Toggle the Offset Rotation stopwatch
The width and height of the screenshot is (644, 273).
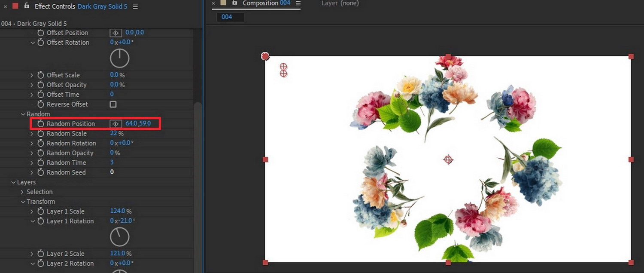[41, 43]
